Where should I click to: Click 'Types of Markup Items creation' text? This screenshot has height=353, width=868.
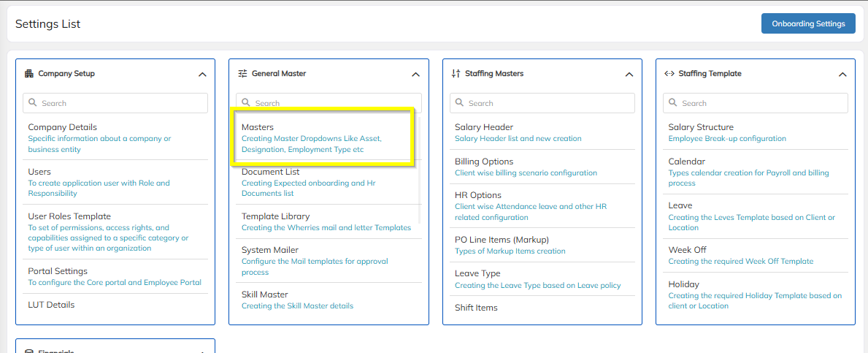click(x=510, y=251)
